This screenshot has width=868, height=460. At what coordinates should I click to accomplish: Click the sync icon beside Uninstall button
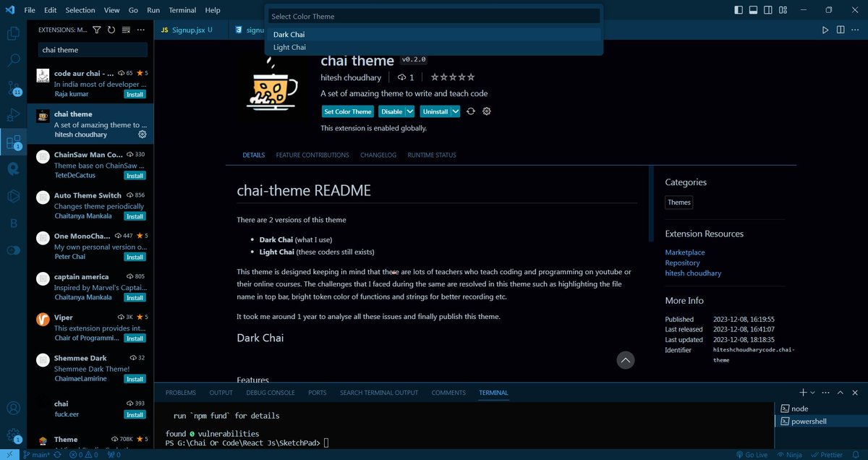coord(471,111)
